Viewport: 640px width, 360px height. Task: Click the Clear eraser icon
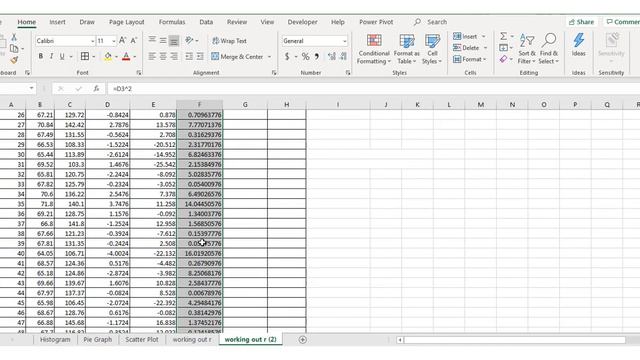[504, 59]
